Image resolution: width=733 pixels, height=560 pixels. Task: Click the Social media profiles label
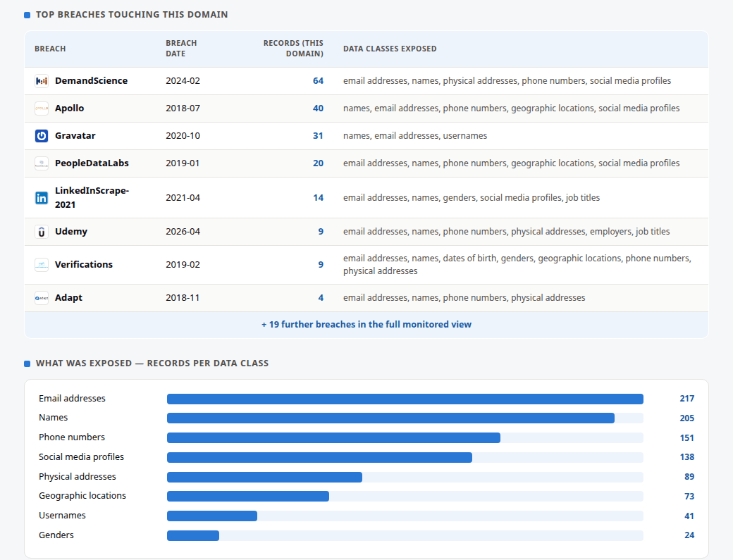coord(81,456)
